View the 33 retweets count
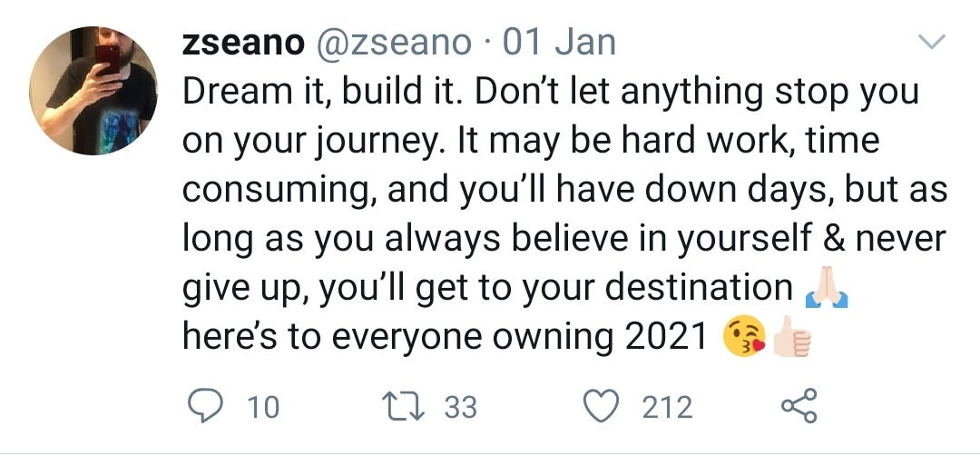The image size is (980, 456). coord(460,407)
